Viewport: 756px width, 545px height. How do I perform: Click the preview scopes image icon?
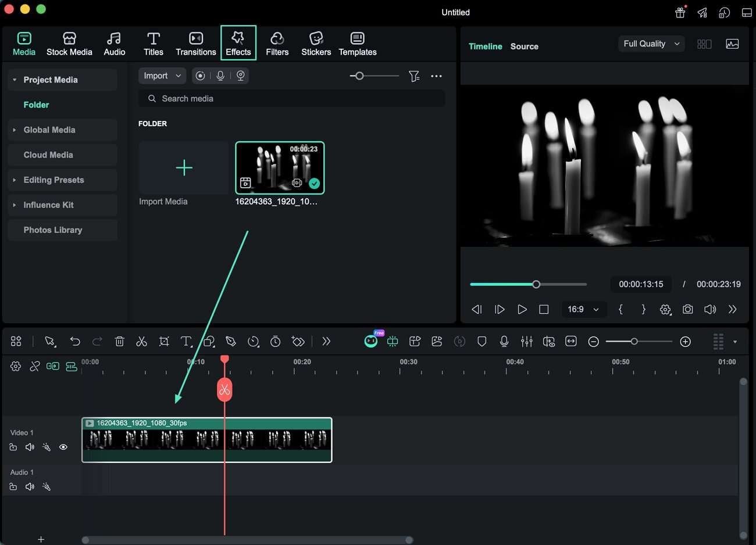pos(732,44)
